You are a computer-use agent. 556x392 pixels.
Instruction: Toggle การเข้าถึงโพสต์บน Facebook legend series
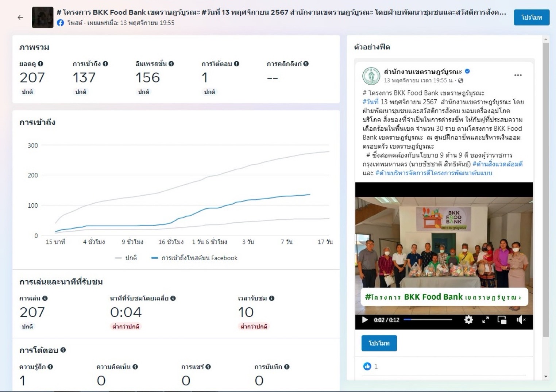point(194,258)
